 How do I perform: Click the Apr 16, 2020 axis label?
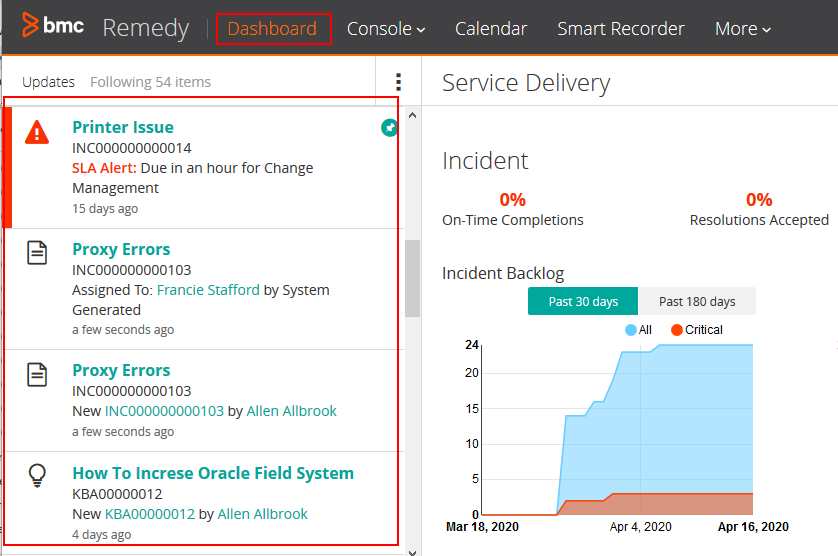pyautogui.click(x=753, y=527)
